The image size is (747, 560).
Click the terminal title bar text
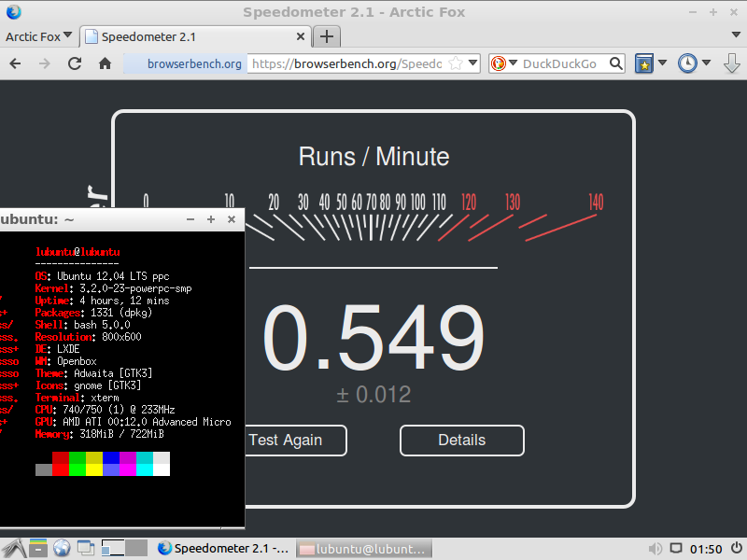37,219
